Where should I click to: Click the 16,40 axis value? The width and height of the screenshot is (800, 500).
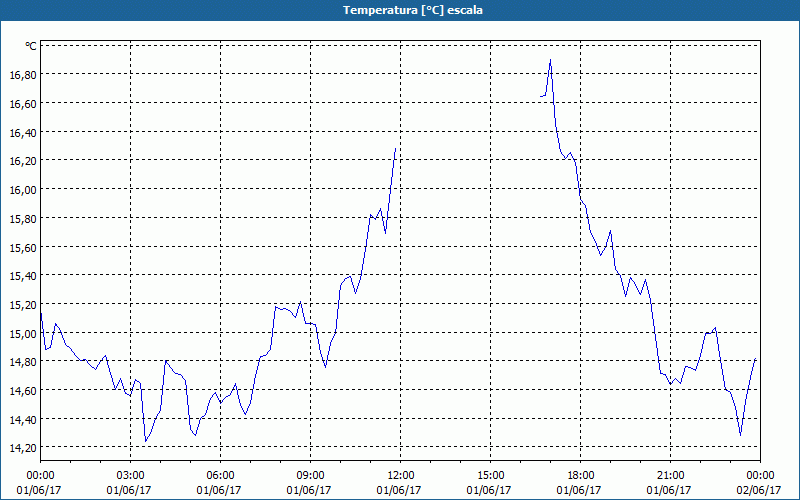click(x=23, y=132)
